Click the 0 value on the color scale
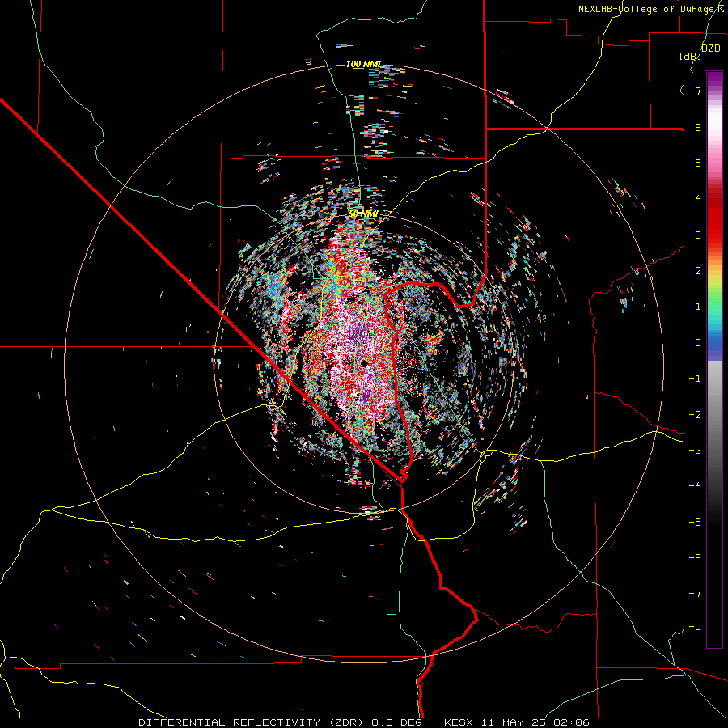Screen dimensions: 728x728 [x=698, y=343]
